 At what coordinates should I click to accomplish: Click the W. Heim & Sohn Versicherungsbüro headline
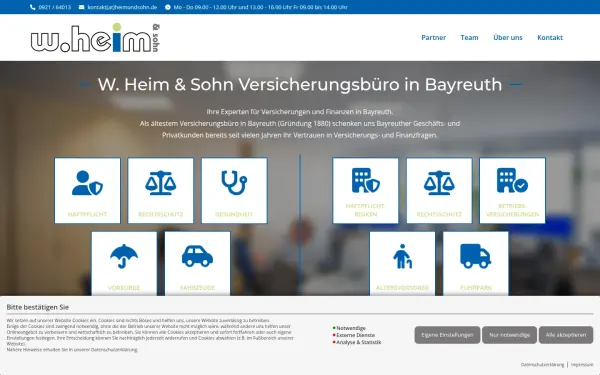click(x=300, y=84)
